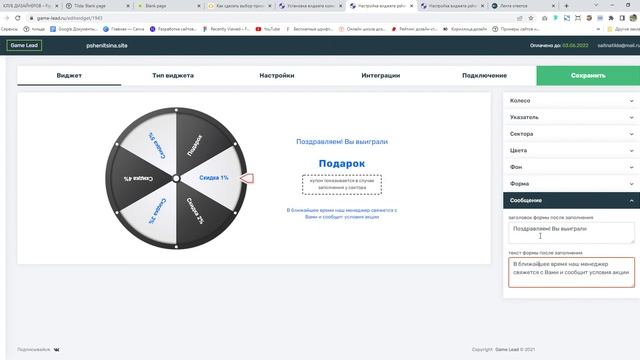
Task: Open the browser side panel icon
Action: [622, 18]
